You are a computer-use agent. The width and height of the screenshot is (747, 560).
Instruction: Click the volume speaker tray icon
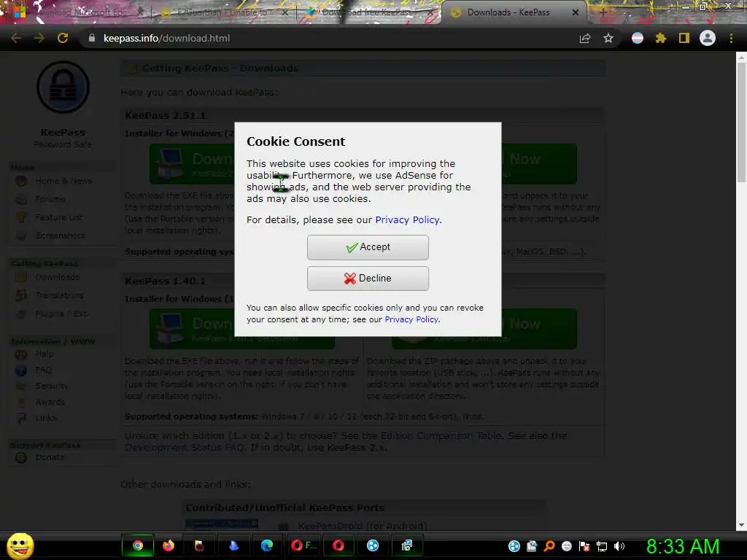(x=619, y=546)
